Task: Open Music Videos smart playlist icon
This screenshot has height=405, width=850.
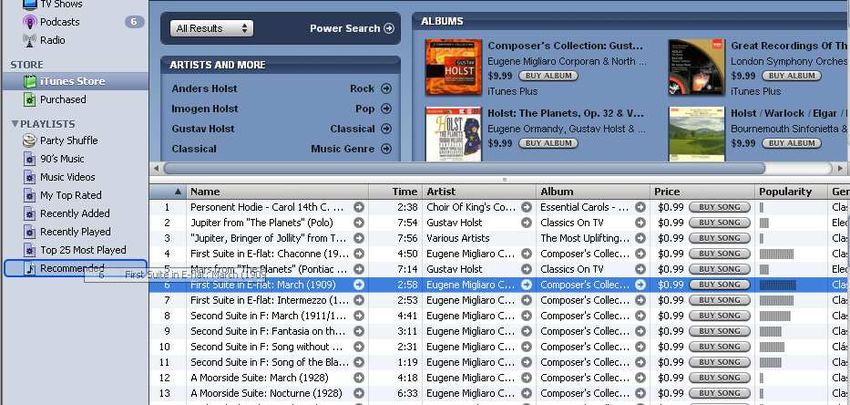Action: (x=30, y=177)
